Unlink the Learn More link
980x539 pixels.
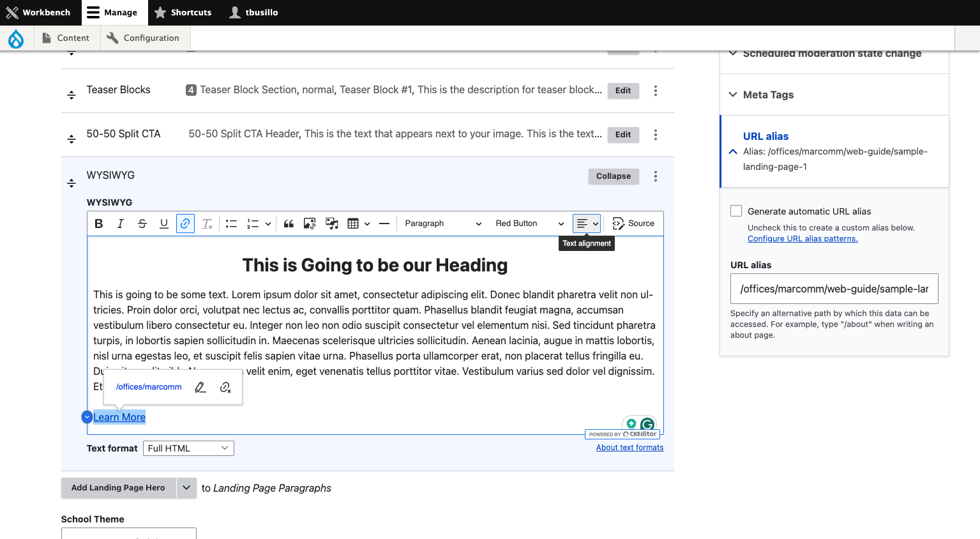tap(225, 387)
